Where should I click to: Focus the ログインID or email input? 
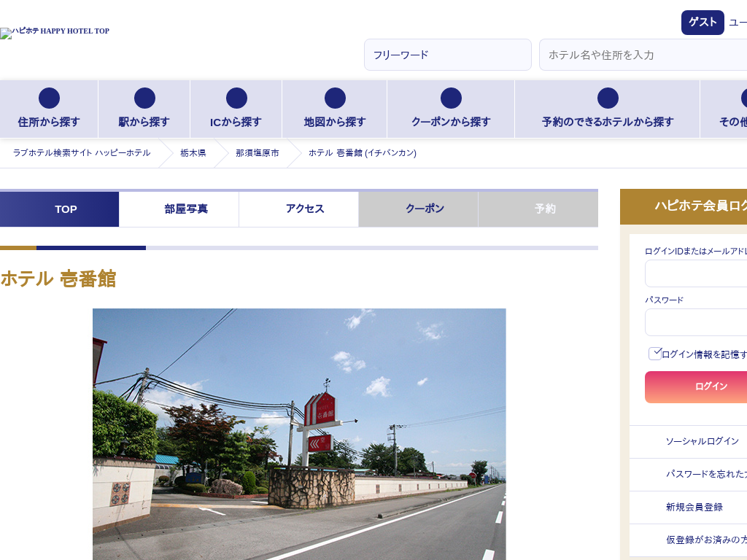click(696, 273)
